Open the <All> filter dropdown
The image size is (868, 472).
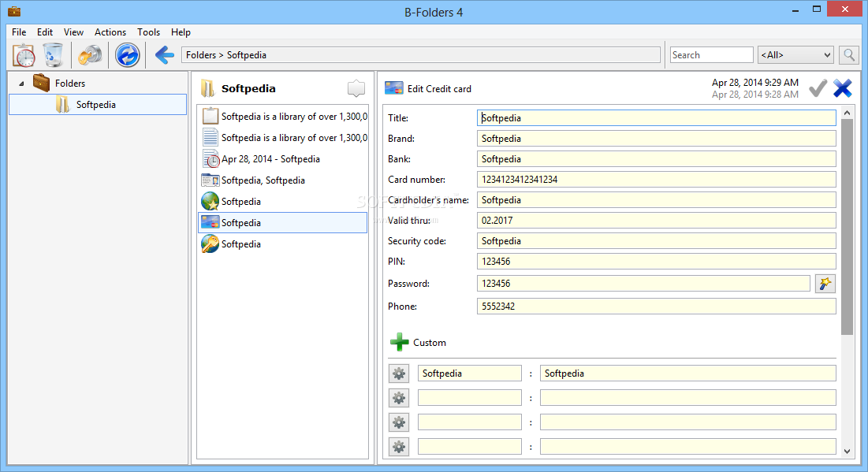[795, 55]
